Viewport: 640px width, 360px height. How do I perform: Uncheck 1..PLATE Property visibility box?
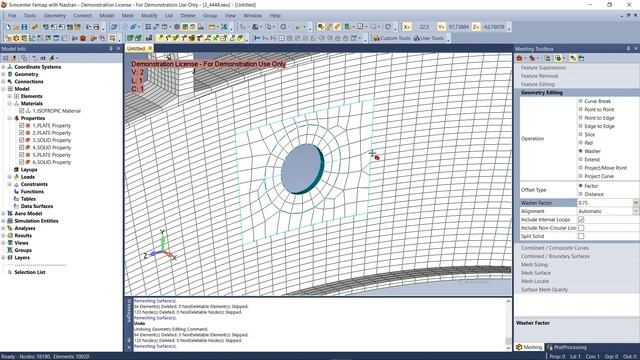22,126
